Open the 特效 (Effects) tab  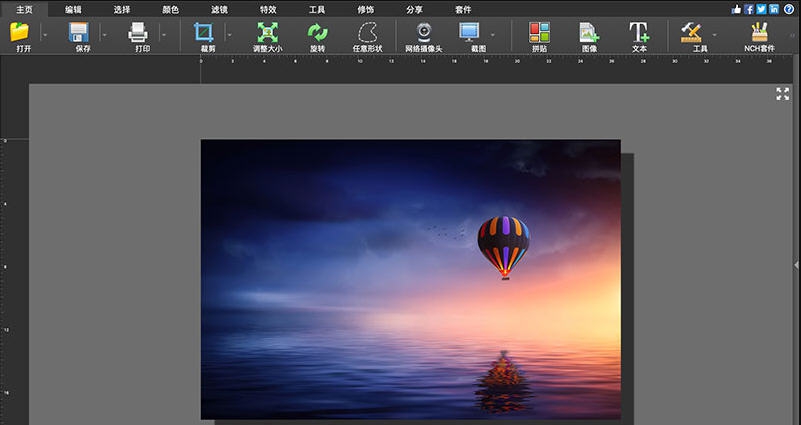[x=268, y=9]
